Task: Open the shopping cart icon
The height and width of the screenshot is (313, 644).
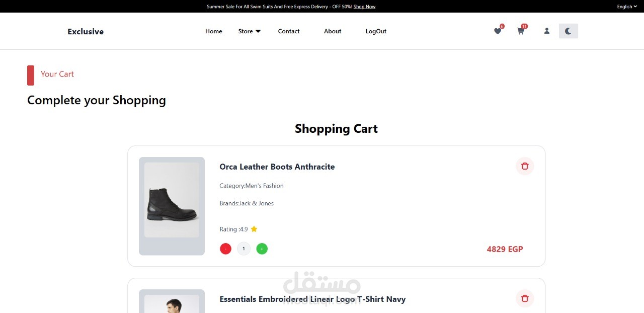Action: [x=521, y=31]
